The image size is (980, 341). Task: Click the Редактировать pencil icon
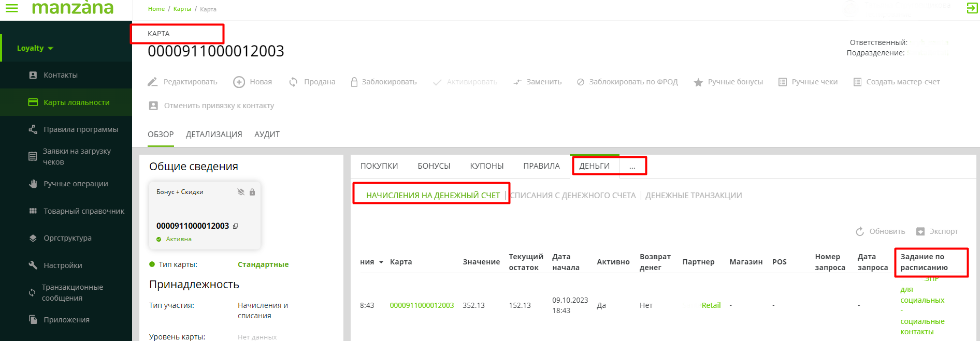[152, 82]
